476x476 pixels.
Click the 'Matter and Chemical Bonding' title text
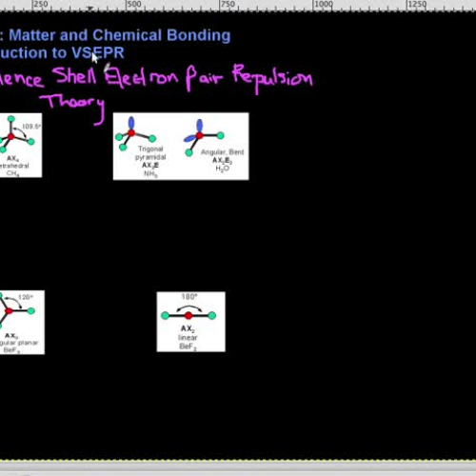point(120,35)
